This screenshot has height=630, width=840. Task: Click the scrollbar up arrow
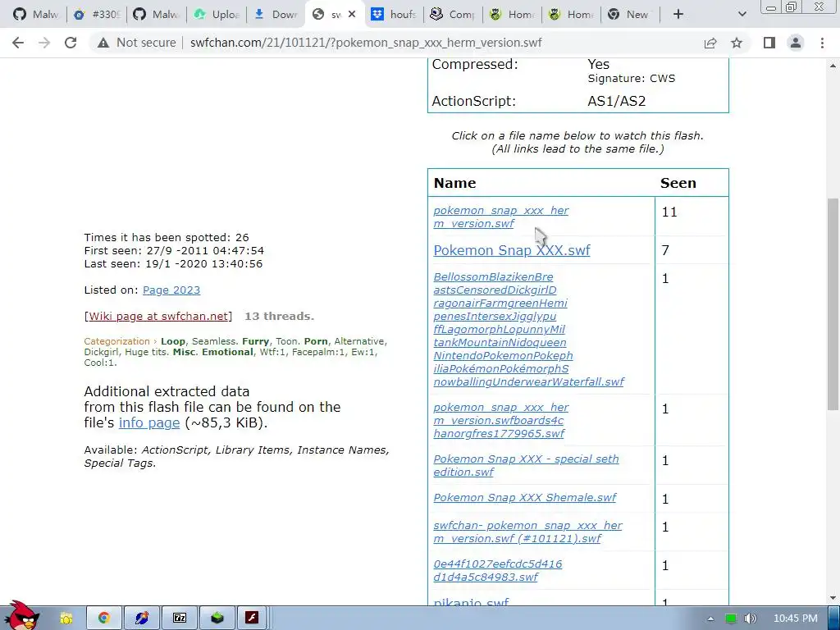pos(833,66)
